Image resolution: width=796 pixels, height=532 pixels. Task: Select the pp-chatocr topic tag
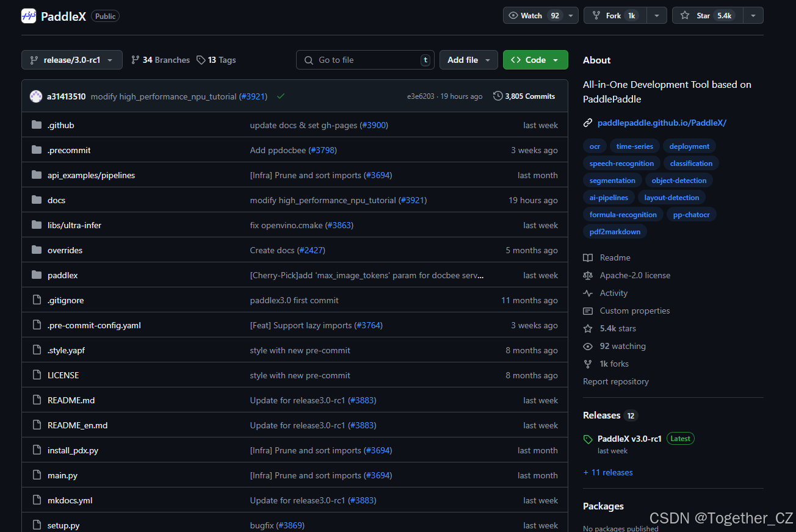(691, 215)
